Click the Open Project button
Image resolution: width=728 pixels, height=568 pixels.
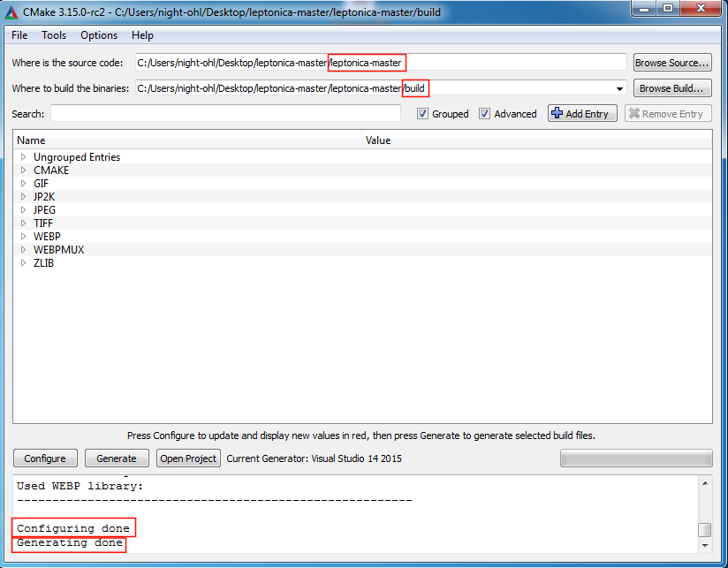pos(188,458)
